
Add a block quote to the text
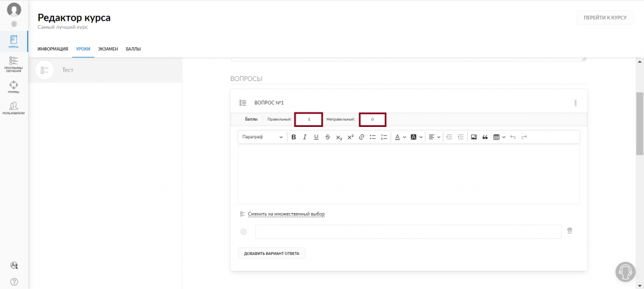pyautogui.click(x=485, y=137)
